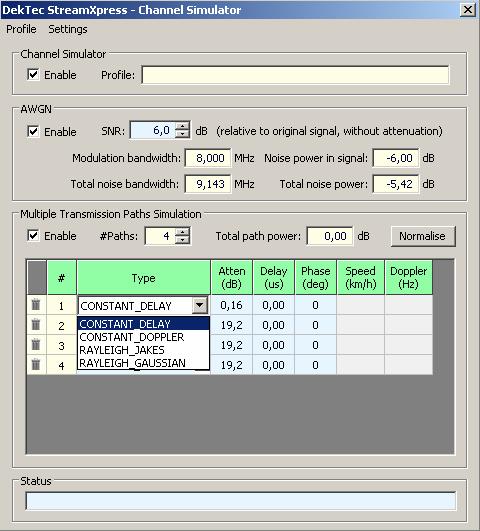Click the Total noise bandwidth field

(208, 184)
